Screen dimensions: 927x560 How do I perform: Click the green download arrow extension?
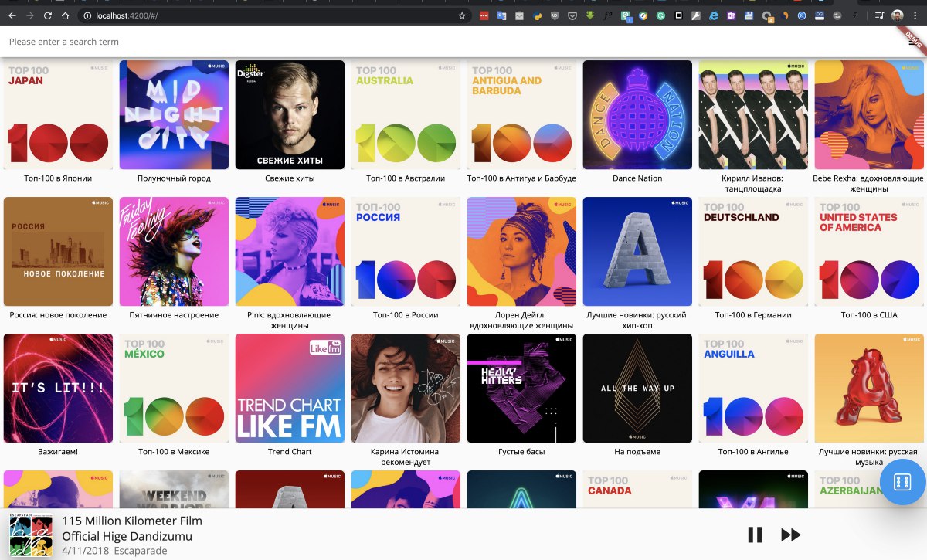[x=590, y=15]
